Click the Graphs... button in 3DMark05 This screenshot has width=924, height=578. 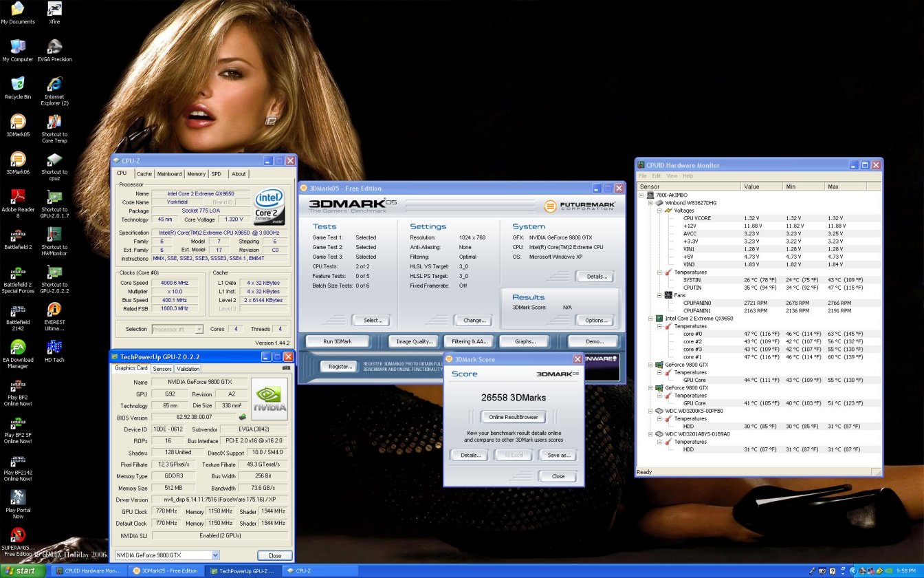click(525, 341)
